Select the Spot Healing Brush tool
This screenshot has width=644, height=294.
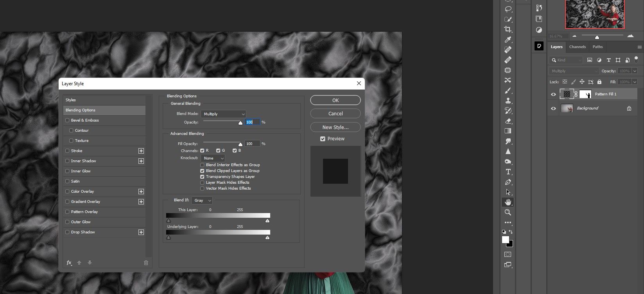508,50
